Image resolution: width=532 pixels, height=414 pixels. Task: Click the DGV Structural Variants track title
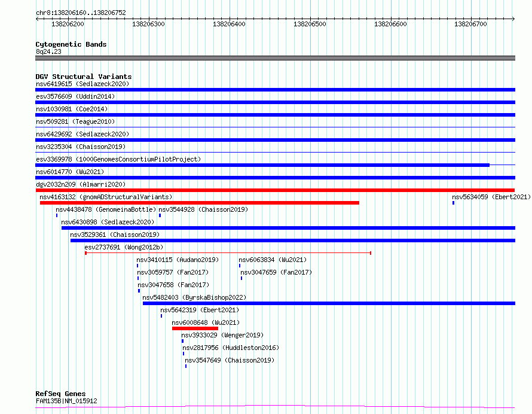84,77
